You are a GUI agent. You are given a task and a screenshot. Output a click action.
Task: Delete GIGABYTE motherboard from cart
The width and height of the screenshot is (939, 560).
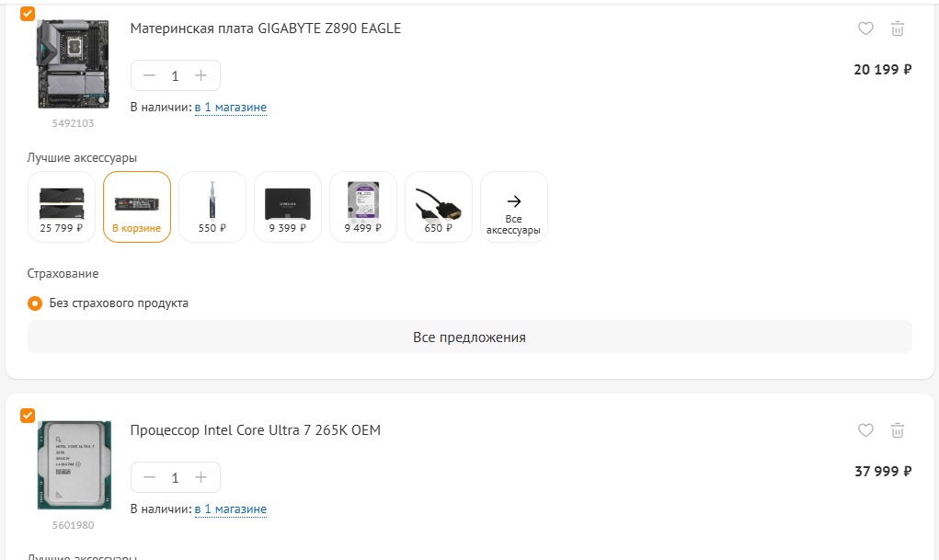pyautogui.click(x=897, y=29)
